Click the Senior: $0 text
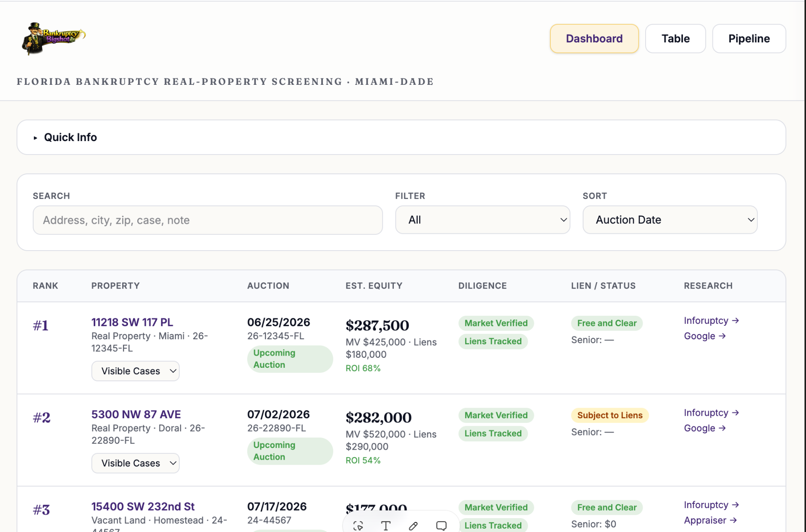Viewport: 806px width, 532px height. point(593,524)
